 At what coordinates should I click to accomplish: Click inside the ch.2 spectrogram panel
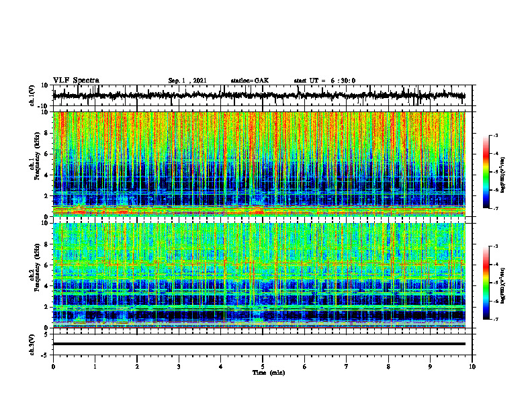(x=259, y=275)
